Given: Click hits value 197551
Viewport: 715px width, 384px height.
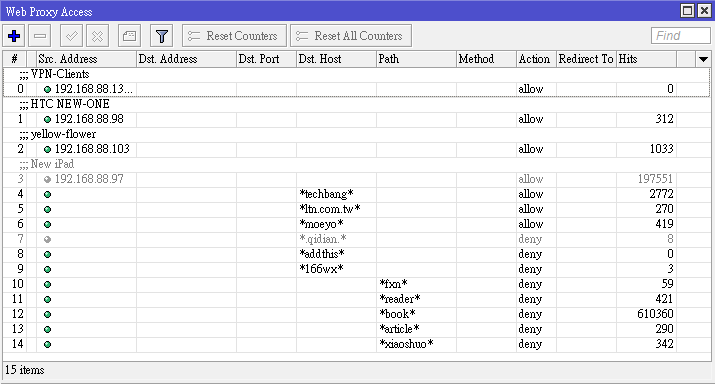Looking at the screenshot, I should (x=655, y=179).
